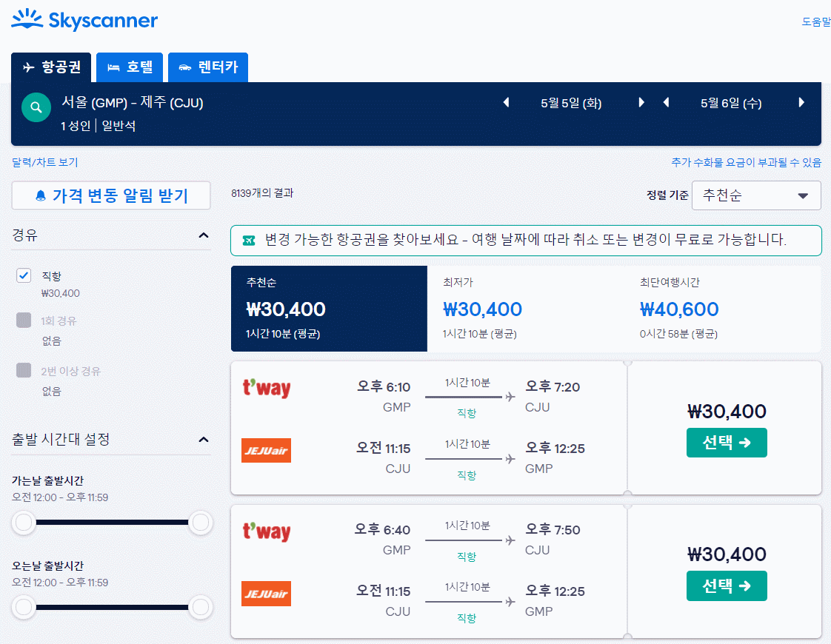Click arrival time 오후 7:20
831x644 pixels.
[553, 386]
